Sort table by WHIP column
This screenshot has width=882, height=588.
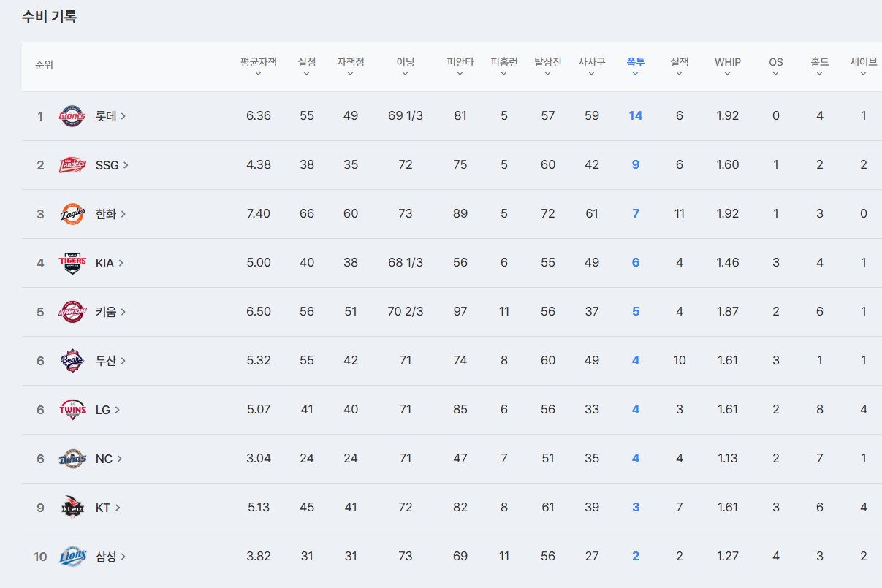point(727,66)
